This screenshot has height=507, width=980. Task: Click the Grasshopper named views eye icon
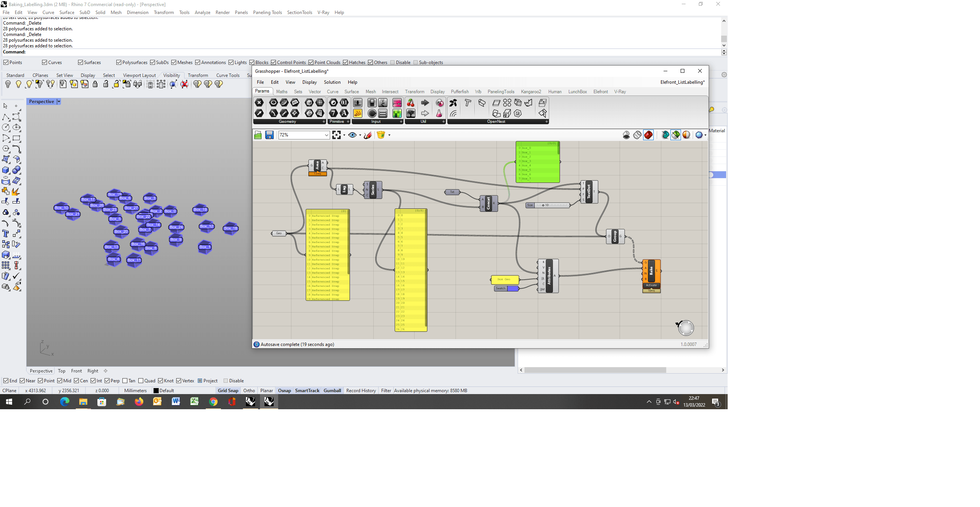[352, 135]
